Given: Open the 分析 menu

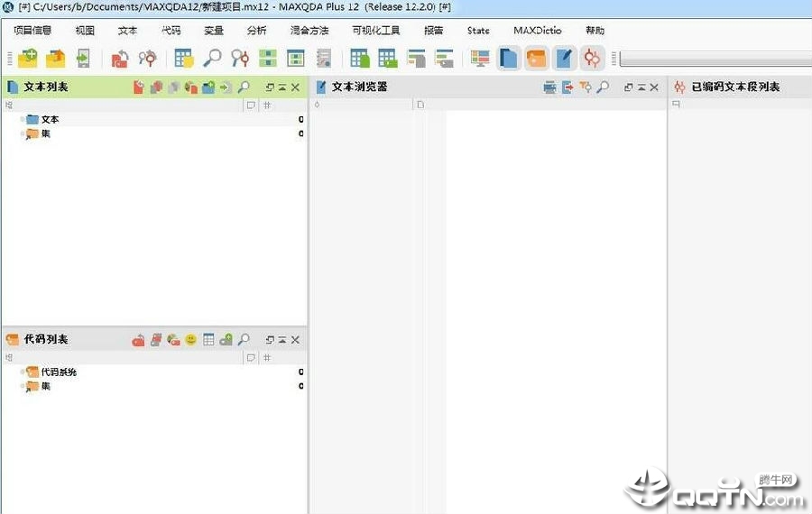Looking at the screenshot, I should [x=257, y=31].
